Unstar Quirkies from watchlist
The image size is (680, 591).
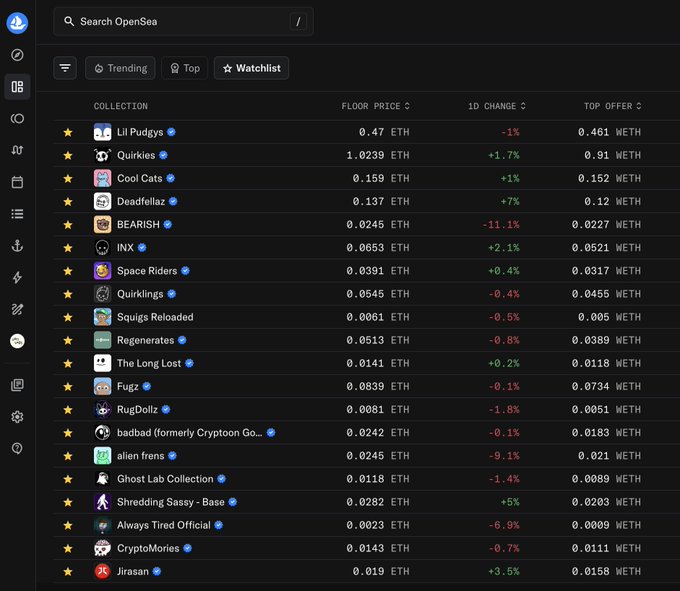coord(68,155)
